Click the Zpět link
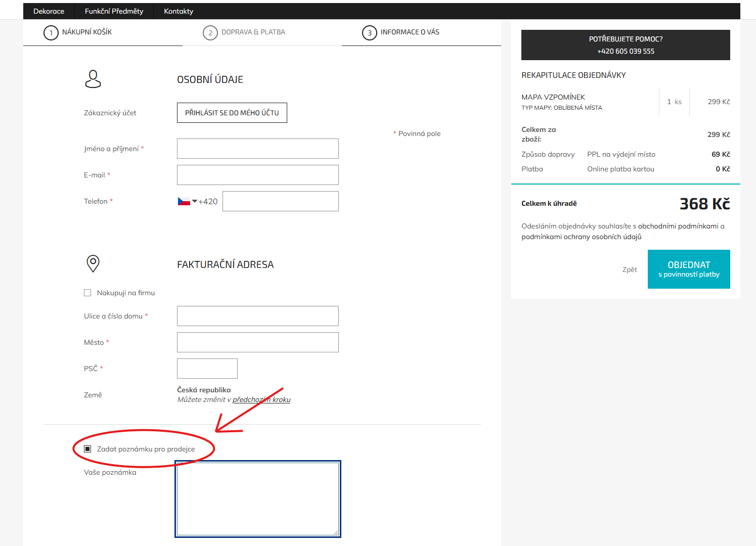 coord(630,269)
